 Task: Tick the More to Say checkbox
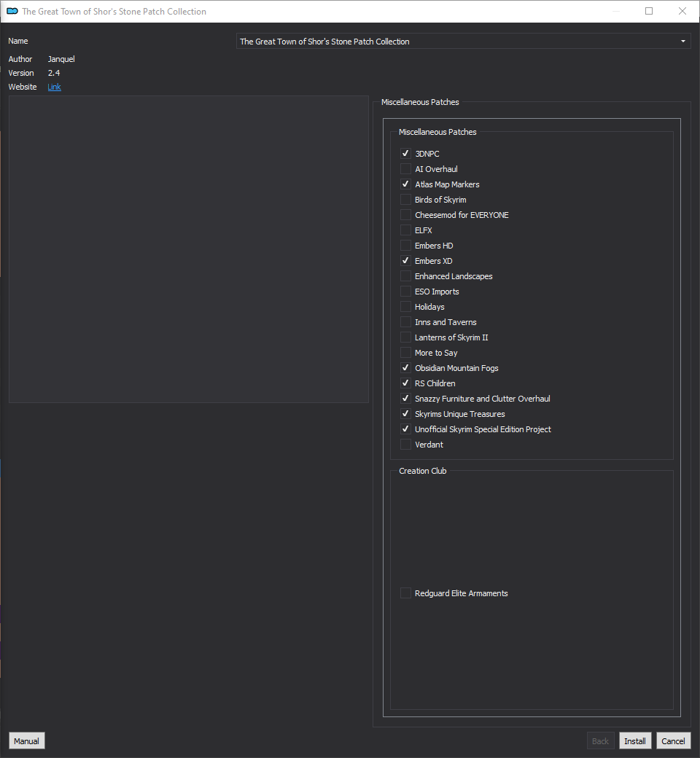[x=405, y=353]
